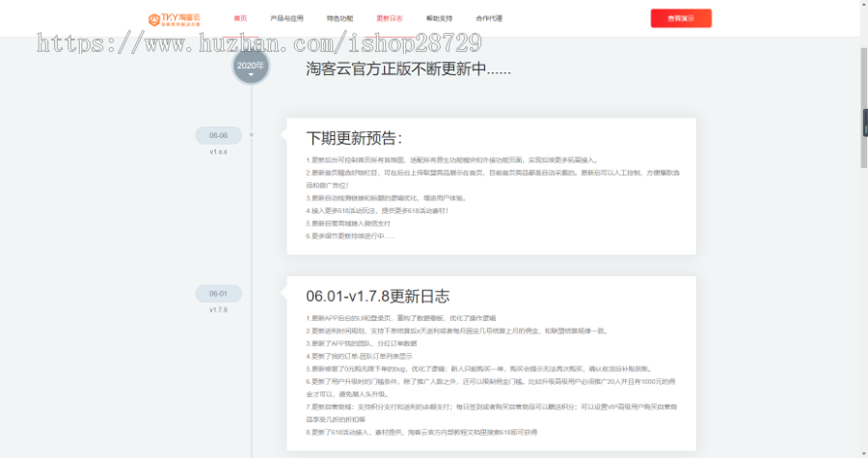Image resolution: width=868 pixels, height=458 pixels.
Task: Click the 下期更新预告 heading
Action: [x=354, y=138]
